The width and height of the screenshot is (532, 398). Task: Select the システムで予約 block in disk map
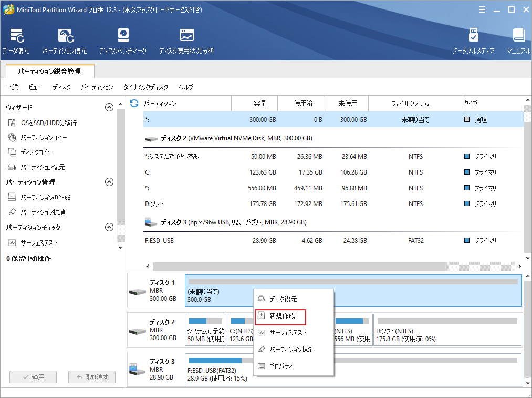pos(205,330)
